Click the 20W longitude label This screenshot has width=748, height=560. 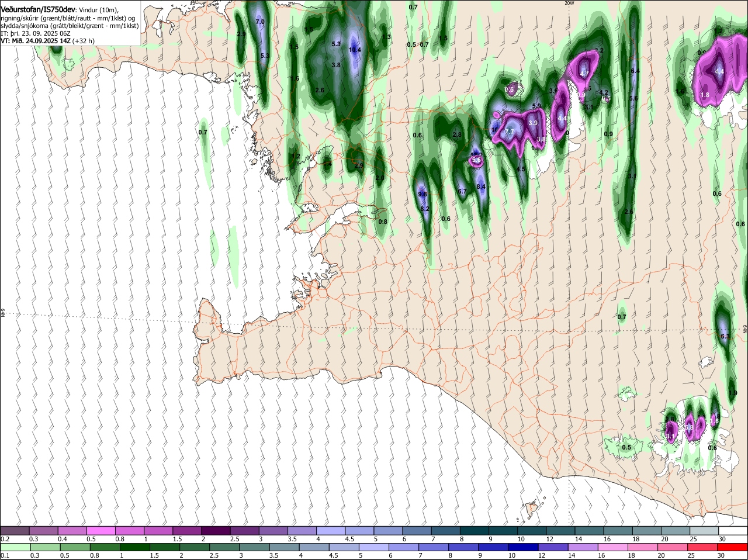(569, 3)
